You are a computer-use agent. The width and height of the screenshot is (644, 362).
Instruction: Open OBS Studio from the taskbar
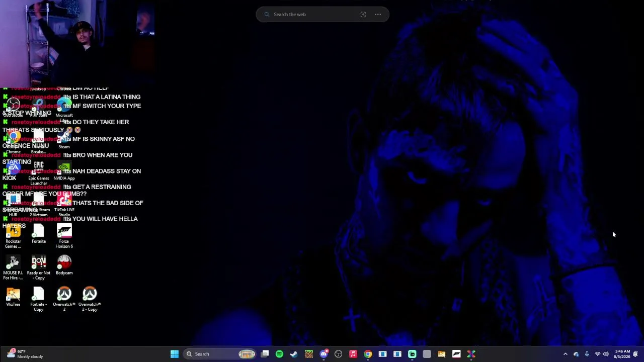click(338, 354)
